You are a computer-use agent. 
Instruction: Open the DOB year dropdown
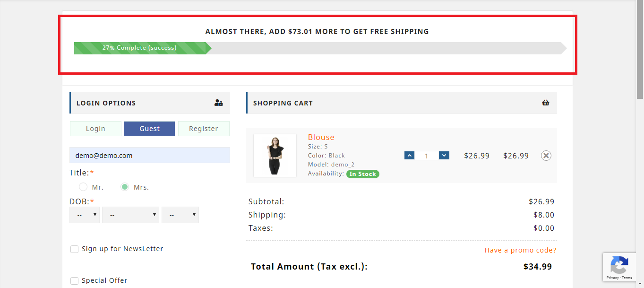point(180,215)
